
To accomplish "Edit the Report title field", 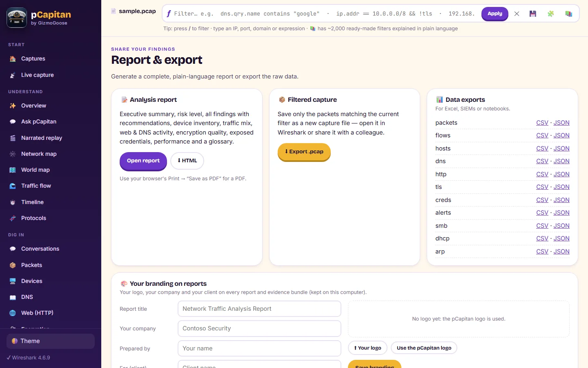I will (x=259, y=309).
